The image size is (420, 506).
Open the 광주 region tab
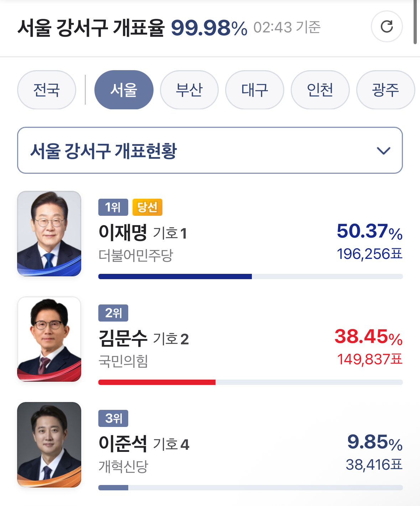click(x=385, y=90)
